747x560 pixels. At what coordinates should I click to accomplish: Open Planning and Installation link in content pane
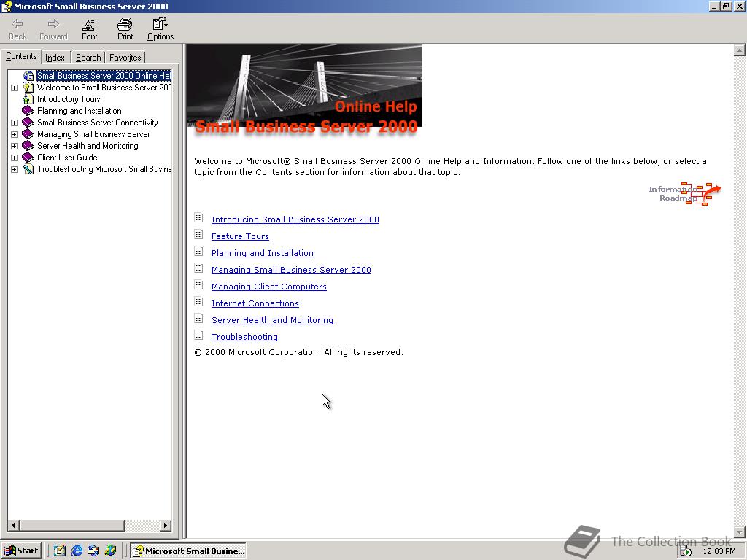click(x=263, y=253)
